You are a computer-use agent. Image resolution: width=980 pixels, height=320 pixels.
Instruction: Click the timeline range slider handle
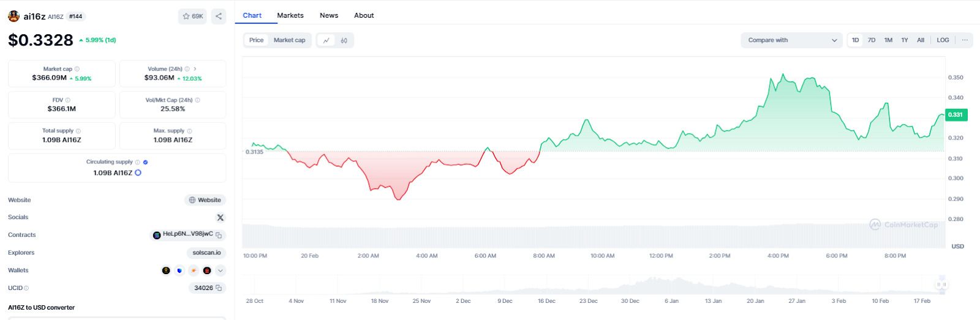[x=941, y=285]
